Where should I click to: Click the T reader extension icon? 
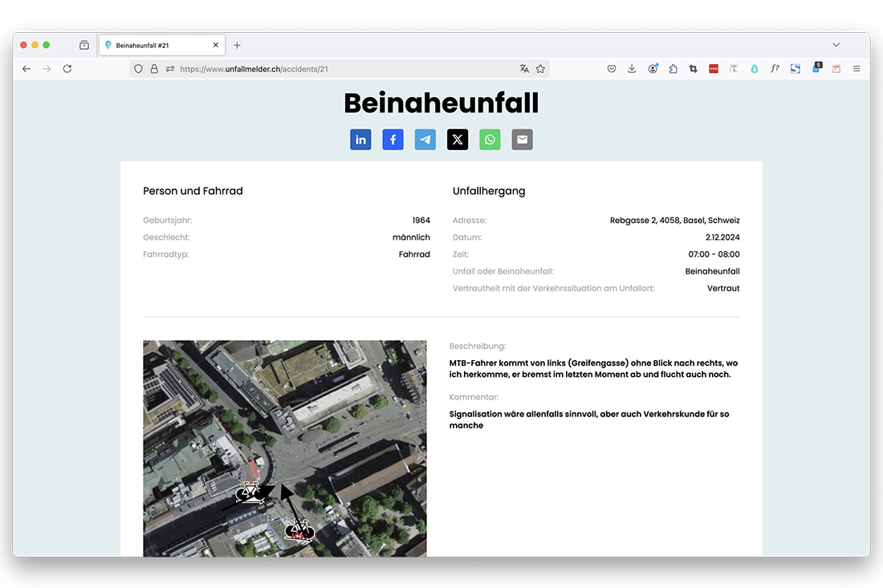pos(734,69)
